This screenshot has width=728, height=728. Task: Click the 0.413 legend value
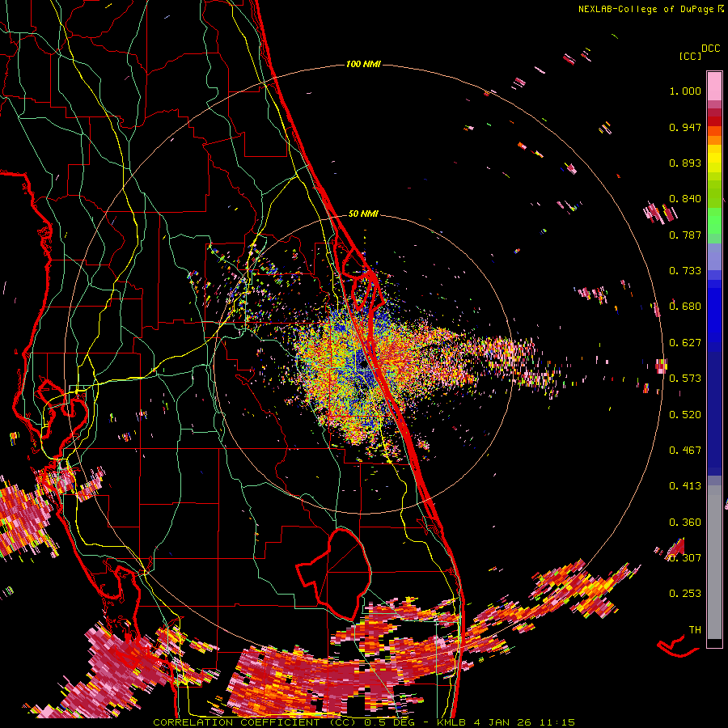point(685,486)
